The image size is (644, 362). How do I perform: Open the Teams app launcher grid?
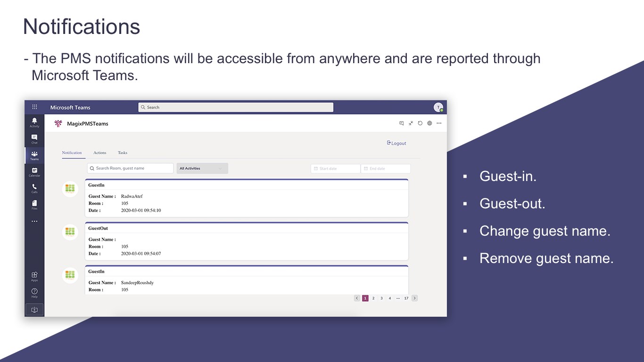(x=34, y=107)
